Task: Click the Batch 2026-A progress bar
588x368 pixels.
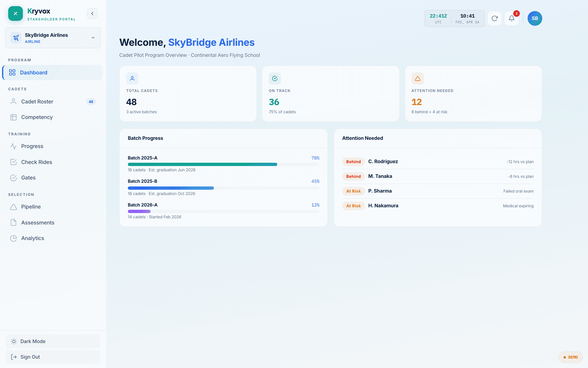Action: [223, 212]
